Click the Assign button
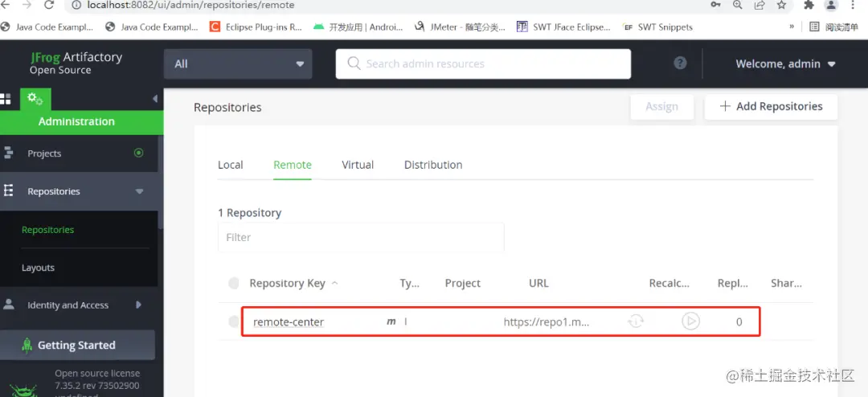Viewport: 868px width, 397px height. [662, 106]
